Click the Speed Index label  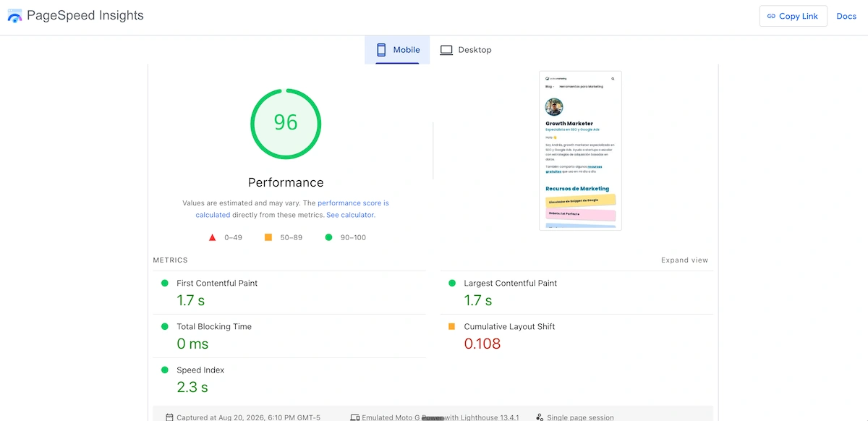click(x=200, y=370)
